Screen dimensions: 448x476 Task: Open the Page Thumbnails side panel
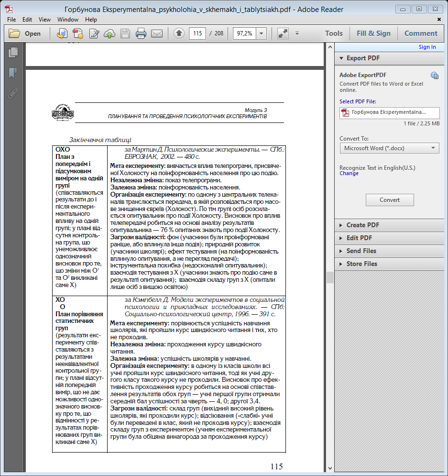pyautogui.click(x=13, y=53)
